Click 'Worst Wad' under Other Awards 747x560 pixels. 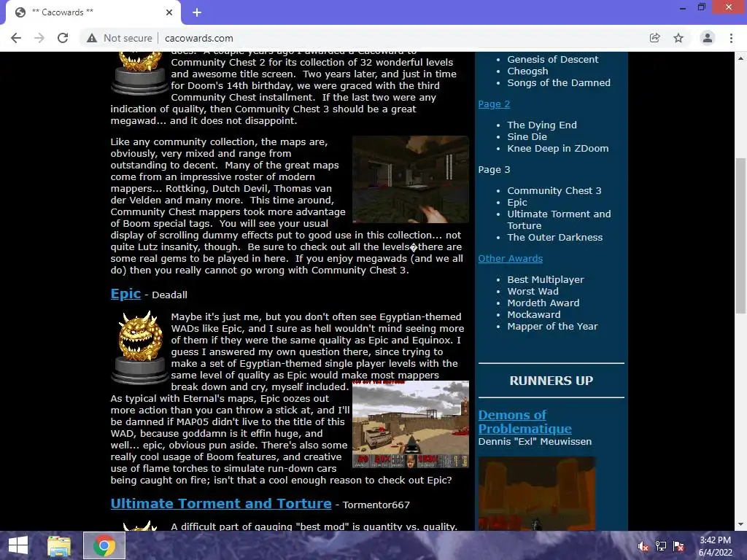click(533, 292)
